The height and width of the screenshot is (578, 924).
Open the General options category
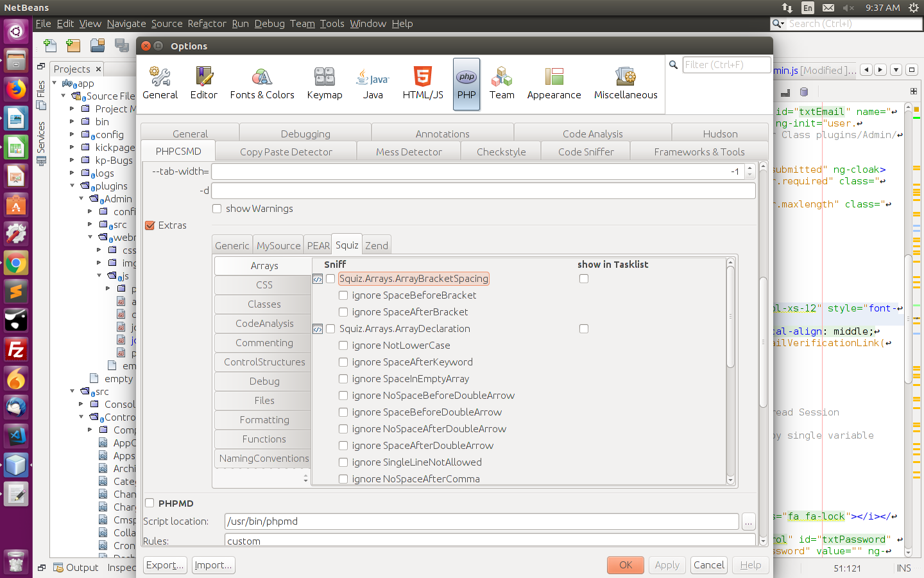pos(160,84)
